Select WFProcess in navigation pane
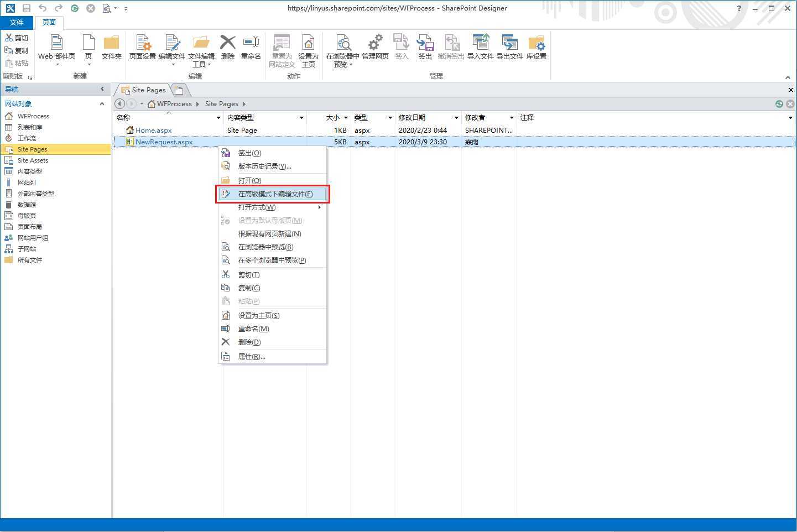 (x=33, y=116)
